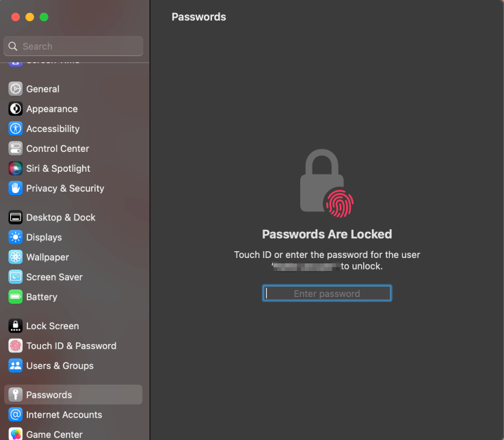Click the Control Center icon
This screenshot has height=440, width=504.
(15, 148)
